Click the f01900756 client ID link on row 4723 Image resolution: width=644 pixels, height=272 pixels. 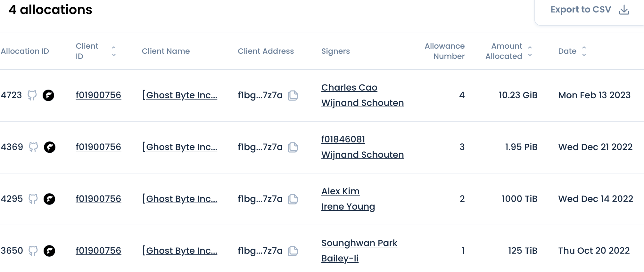tap(98, 95)
